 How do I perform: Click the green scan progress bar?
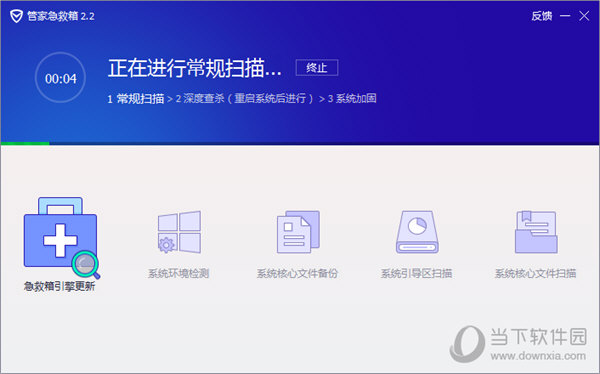tap(25, 144)
